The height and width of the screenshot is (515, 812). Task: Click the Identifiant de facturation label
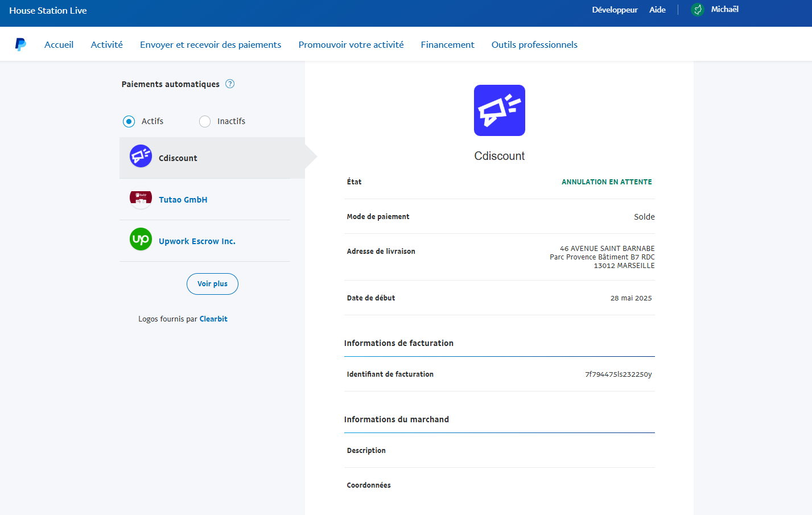coord(390,374)
